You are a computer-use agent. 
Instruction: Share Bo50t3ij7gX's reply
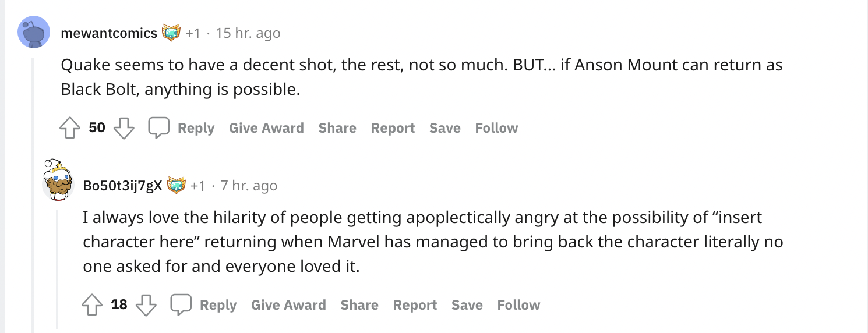[x=359, y=305]
